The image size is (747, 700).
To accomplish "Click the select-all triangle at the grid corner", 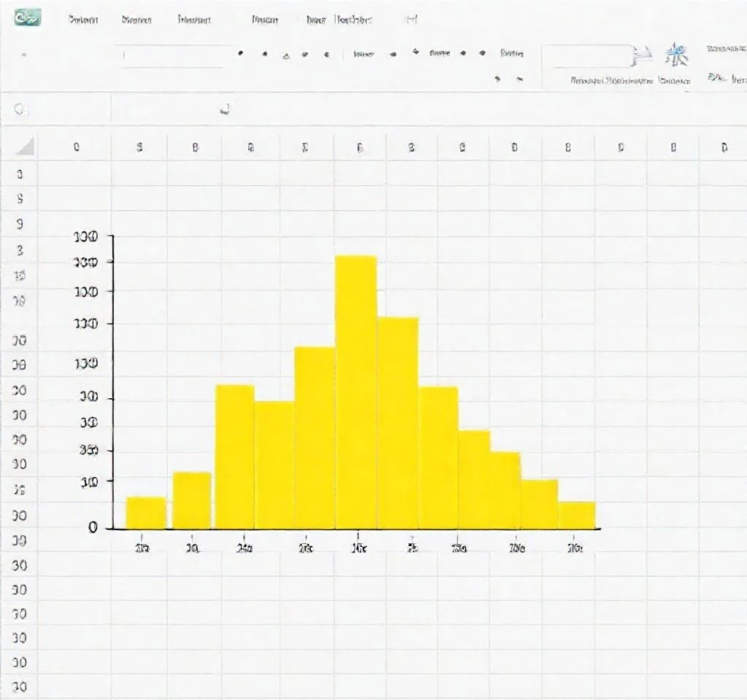I will click(x=26, y=147).
